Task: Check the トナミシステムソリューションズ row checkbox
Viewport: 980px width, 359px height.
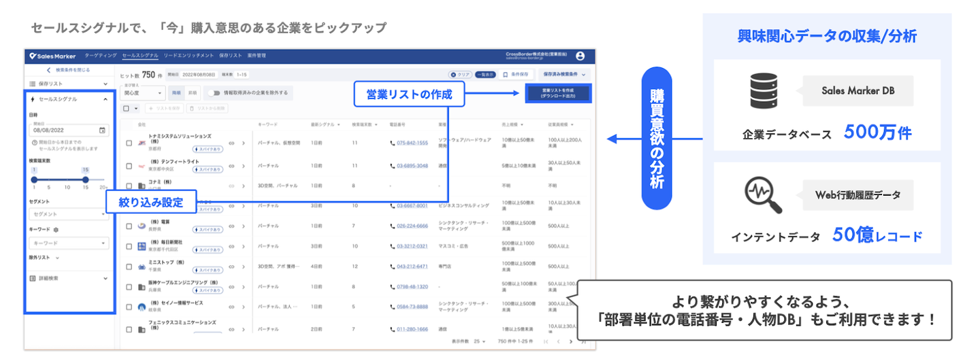Action: 129,143
